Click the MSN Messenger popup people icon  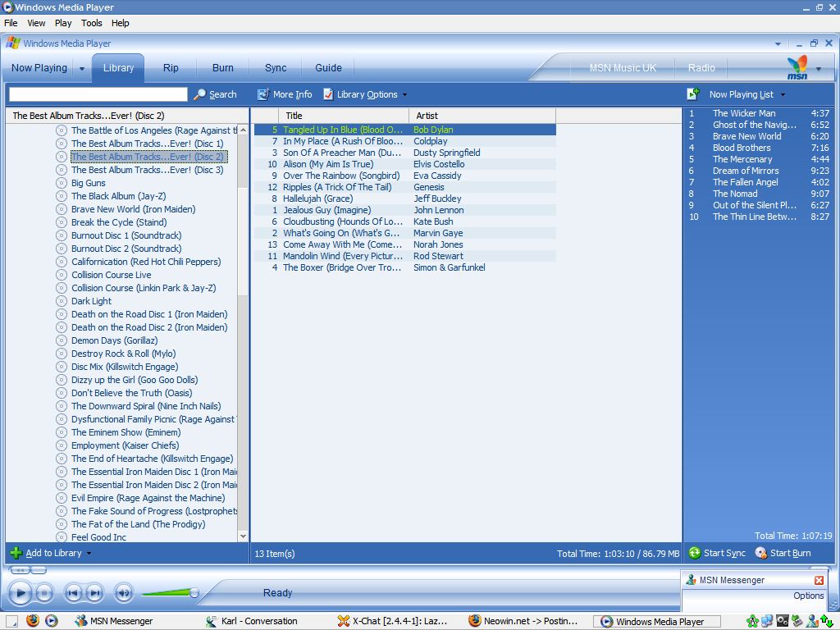pyautogui.click(x=691, y=580)
